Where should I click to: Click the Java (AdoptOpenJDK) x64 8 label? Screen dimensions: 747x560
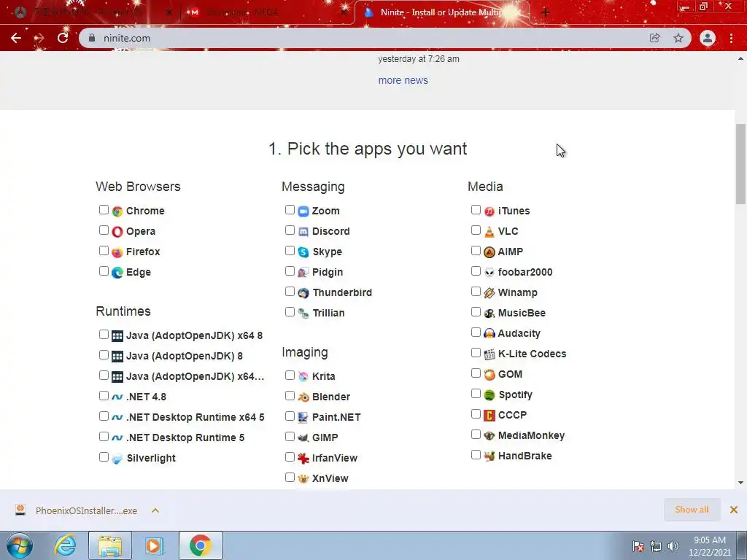tap(194, 335)
